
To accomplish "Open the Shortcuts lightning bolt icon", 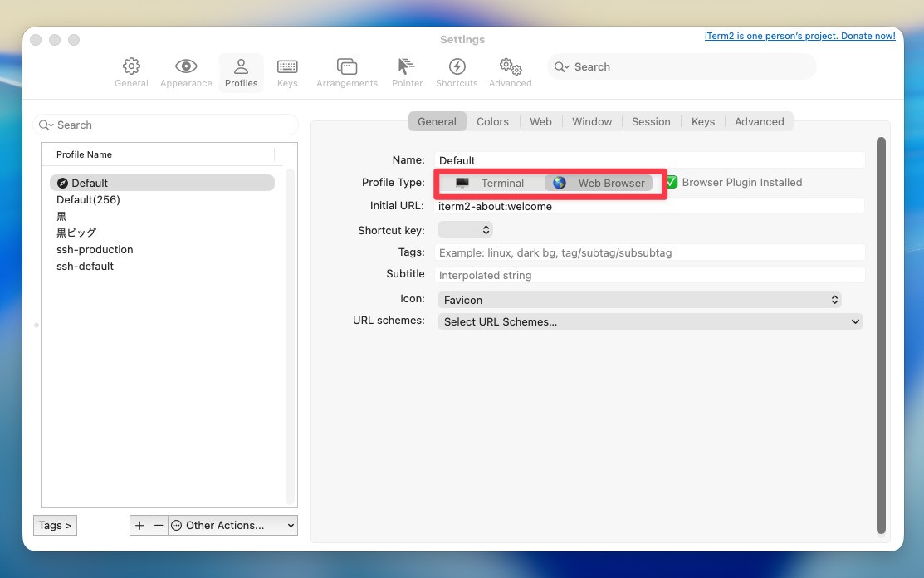I will [x=457, y=66].
